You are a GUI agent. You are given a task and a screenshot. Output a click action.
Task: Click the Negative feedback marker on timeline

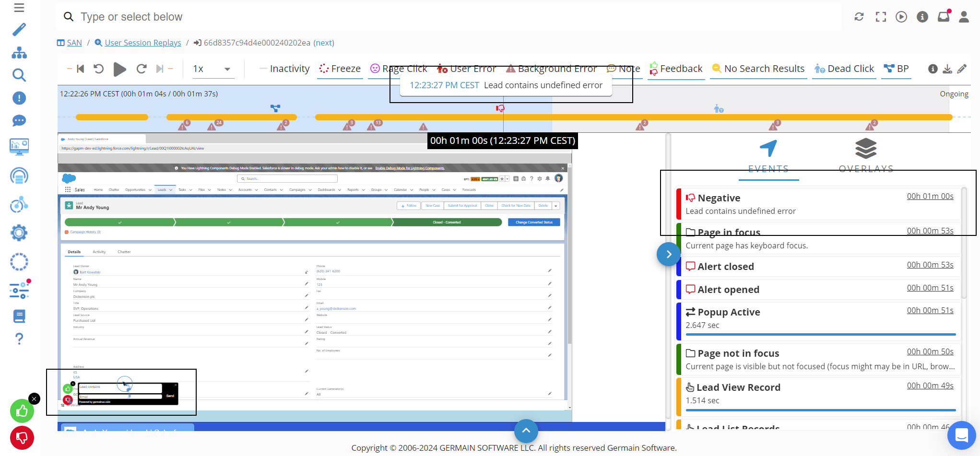[x=500, y=108]
